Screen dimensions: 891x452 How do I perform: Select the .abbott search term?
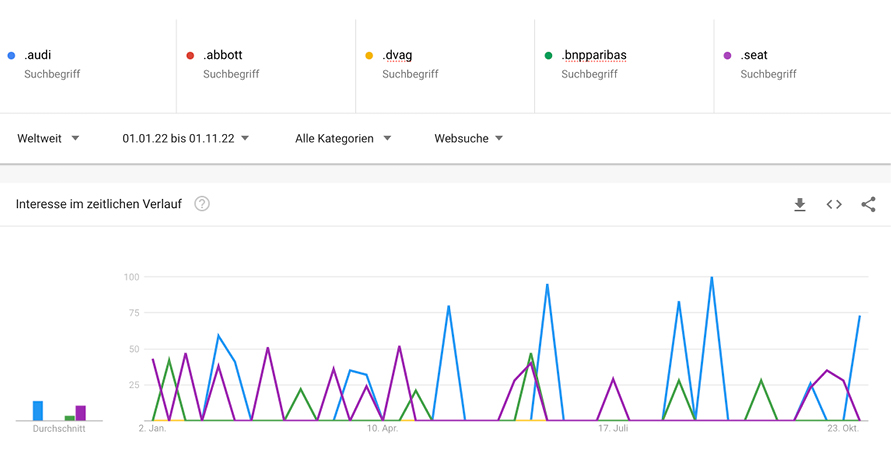(x=223, y=55)
